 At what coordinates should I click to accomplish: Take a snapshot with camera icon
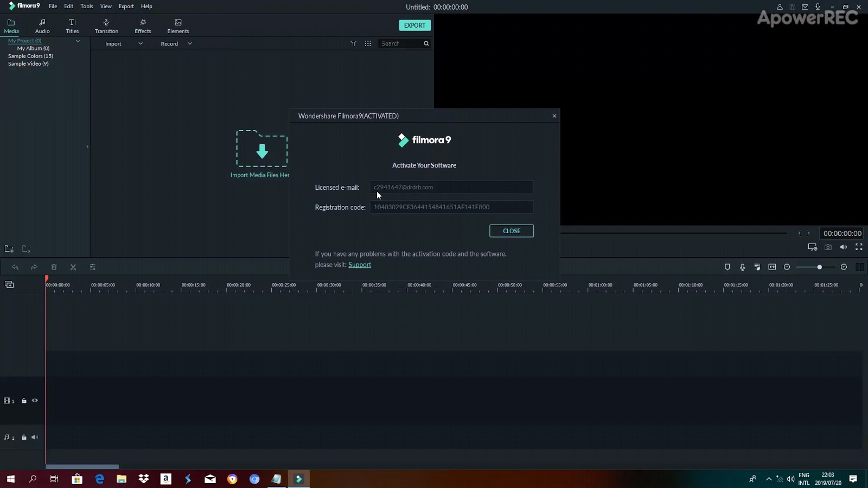tap(828, 247)
